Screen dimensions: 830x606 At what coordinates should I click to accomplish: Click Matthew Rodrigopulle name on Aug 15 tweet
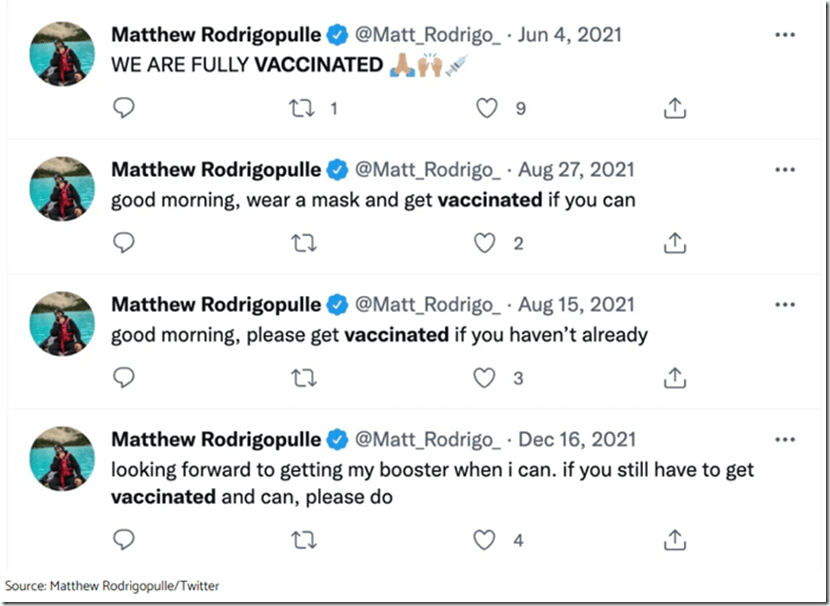(x=216, y=305)
